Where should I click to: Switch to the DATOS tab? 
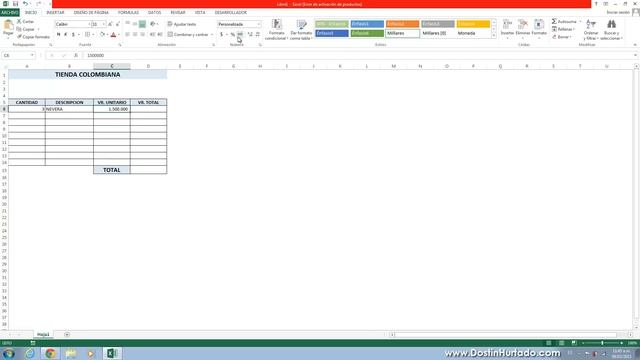[154, 13]
